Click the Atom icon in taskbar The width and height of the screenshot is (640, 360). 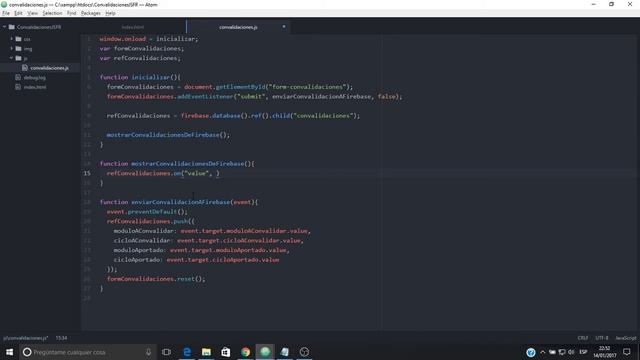point(265,352)
